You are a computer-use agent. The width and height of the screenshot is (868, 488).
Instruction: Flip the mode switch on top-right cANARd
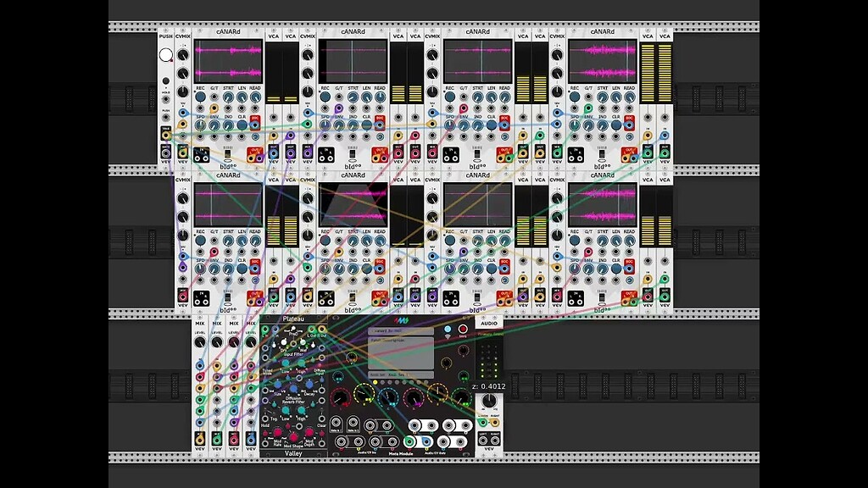point(602,153)
